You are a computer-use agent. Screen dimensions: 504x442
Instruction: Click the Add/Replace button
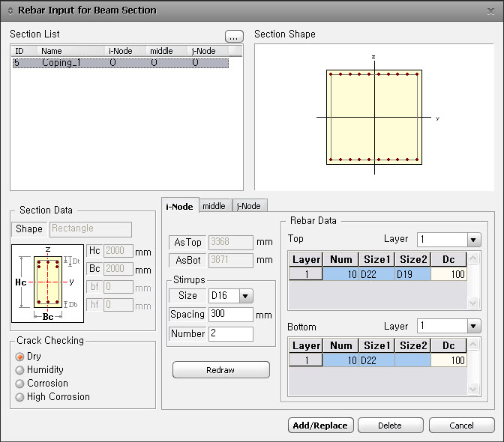click(320, 426)
